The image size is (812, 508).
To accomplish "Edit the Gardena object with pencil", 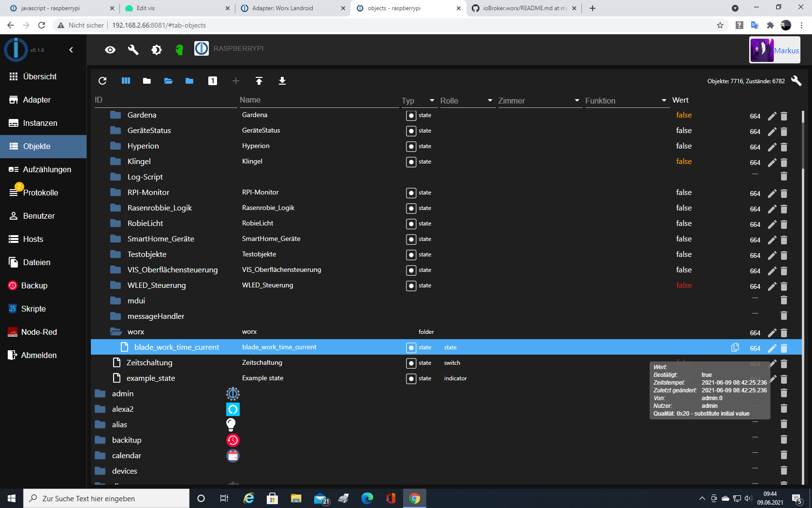I will point(772,116).
